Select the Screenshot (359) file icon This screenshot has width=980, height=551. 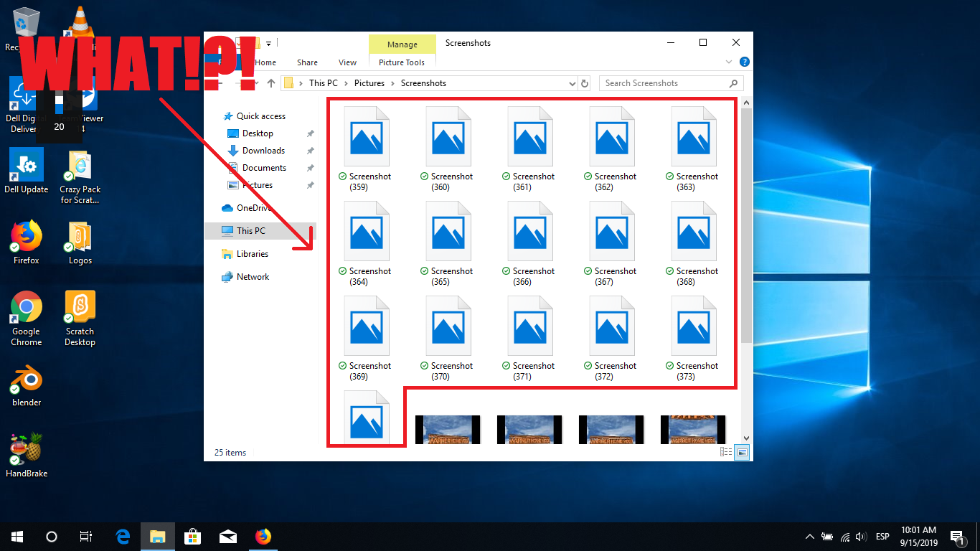tap(367, 138)
